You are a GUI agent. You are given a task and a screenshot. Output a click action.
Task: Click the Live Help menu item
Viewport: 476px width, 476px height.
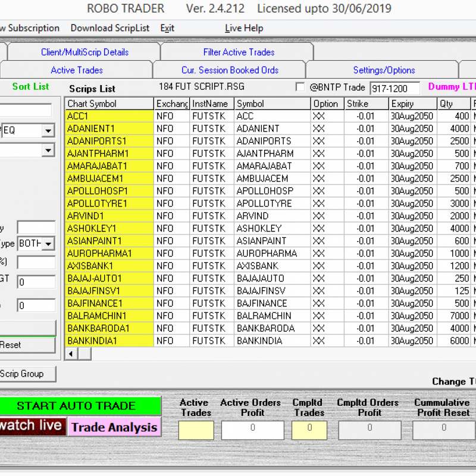243,28
